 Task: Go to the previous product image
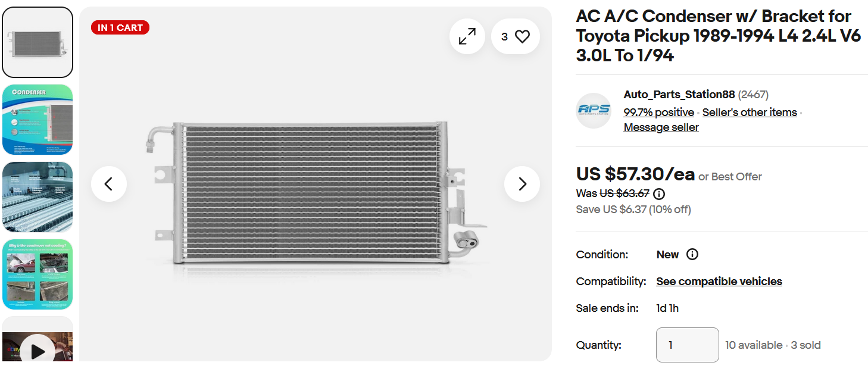click(x=109, y=184)
